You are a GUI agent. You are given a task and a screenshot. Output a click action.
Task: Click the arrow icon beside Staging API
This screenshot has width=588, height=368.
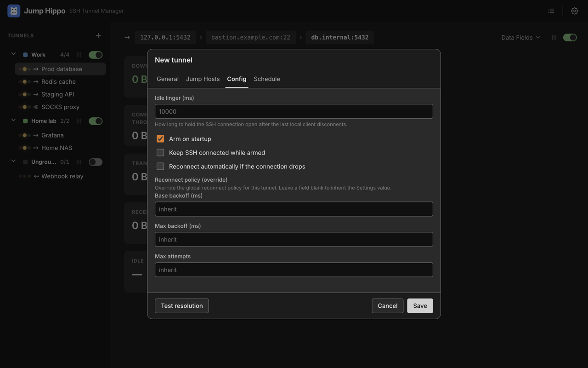point(36,94)
